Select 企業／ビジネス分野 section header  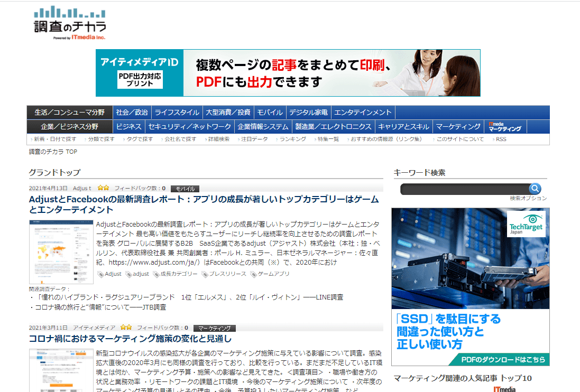pyautogui.click(x=70, y=127)
